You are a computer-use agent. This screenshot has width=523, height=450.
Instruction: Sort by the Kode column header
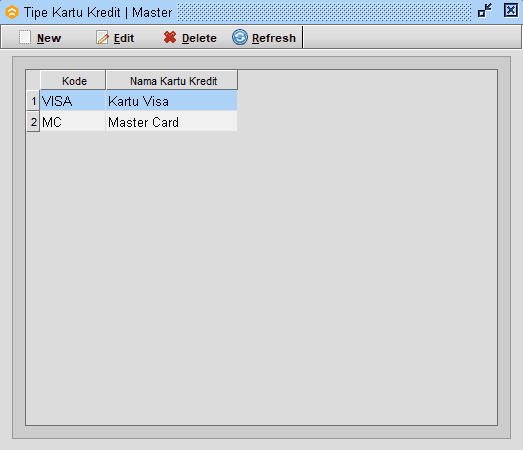[73, 80]
